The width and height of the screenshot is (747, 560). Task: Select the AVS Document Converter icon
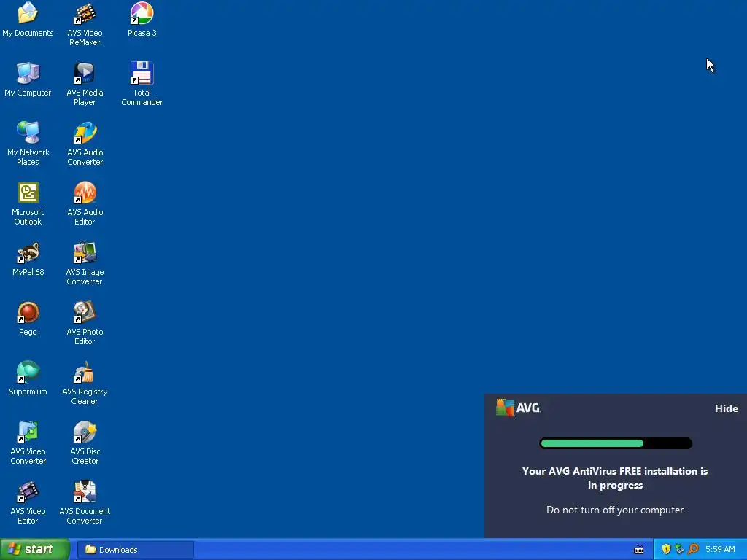[x=85, y=502]
